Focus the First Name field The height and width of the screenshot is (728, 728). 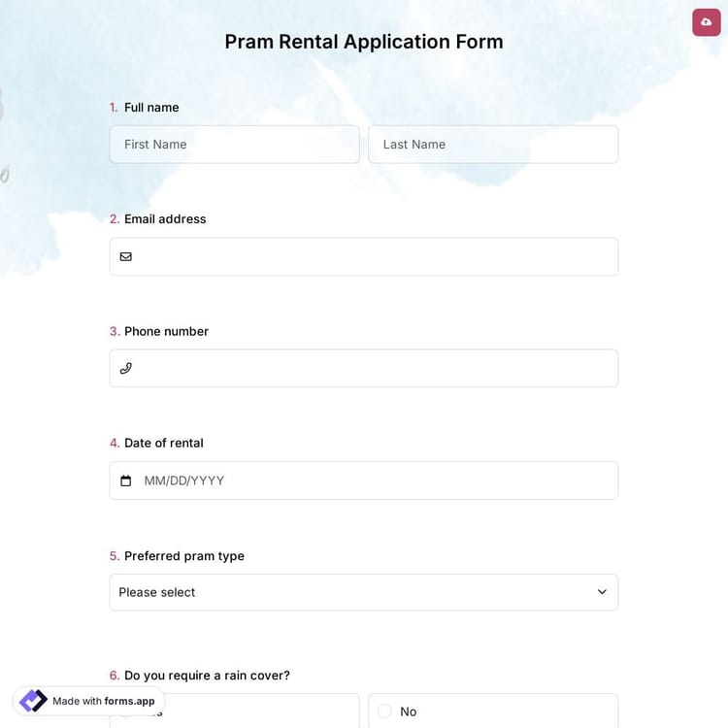tap(234, 145)
